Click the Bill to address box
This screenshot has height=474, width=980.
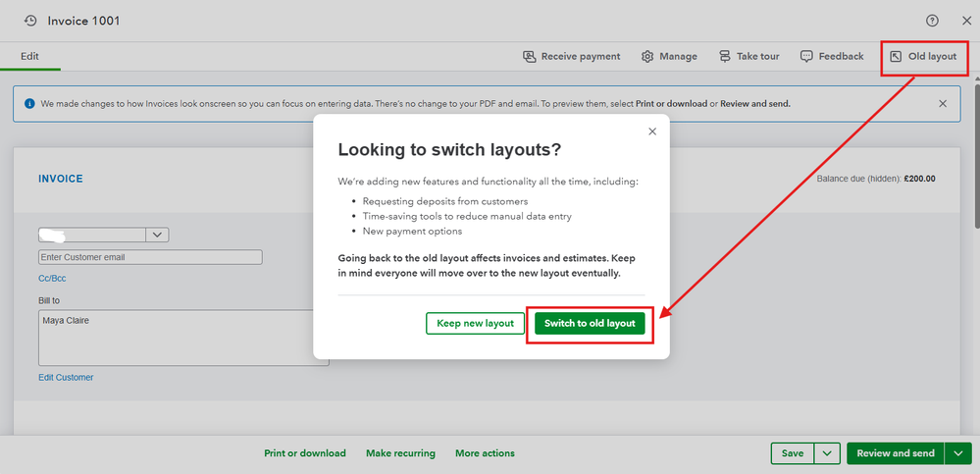pyautogui.click(x=183, y=338)
